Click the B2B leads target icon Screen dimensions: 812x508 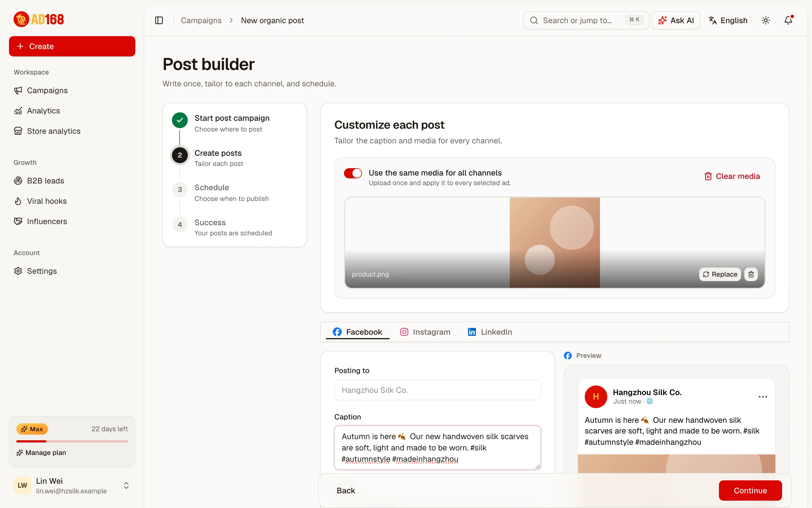18,181
